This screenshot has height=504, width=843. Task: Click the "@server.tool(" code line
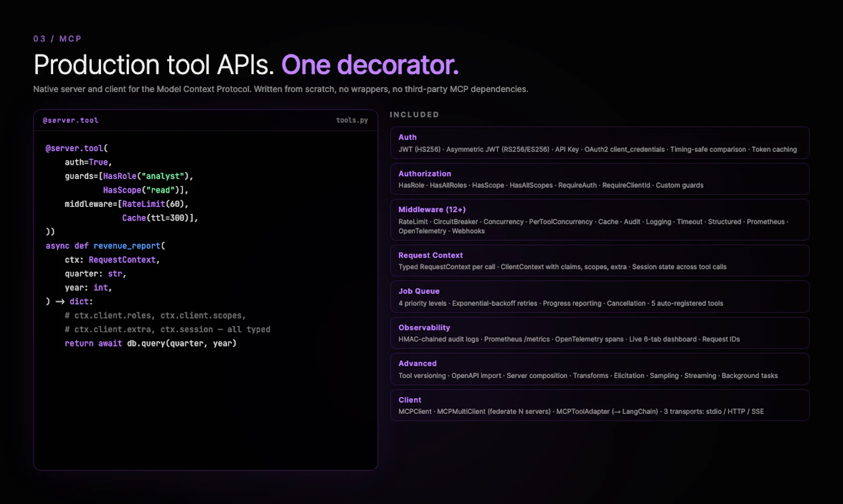[77, 149]
